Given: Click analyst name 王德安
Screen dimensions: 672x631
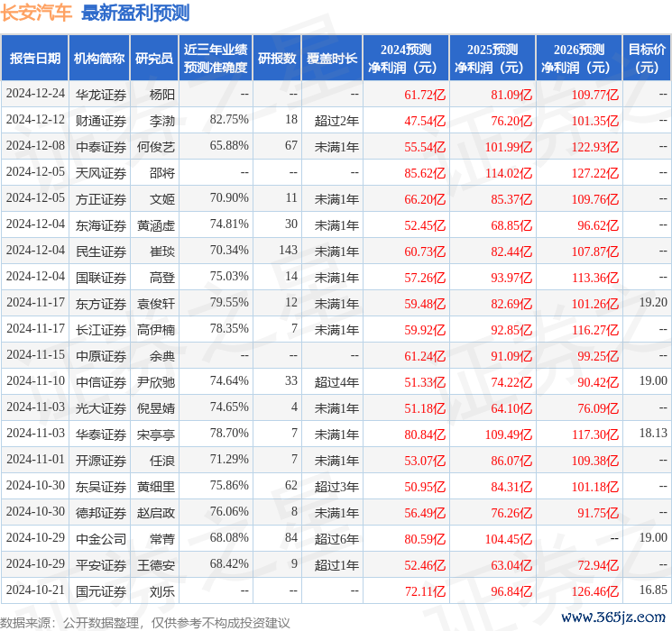Looking at the screenshot, I should pos(156,565).
